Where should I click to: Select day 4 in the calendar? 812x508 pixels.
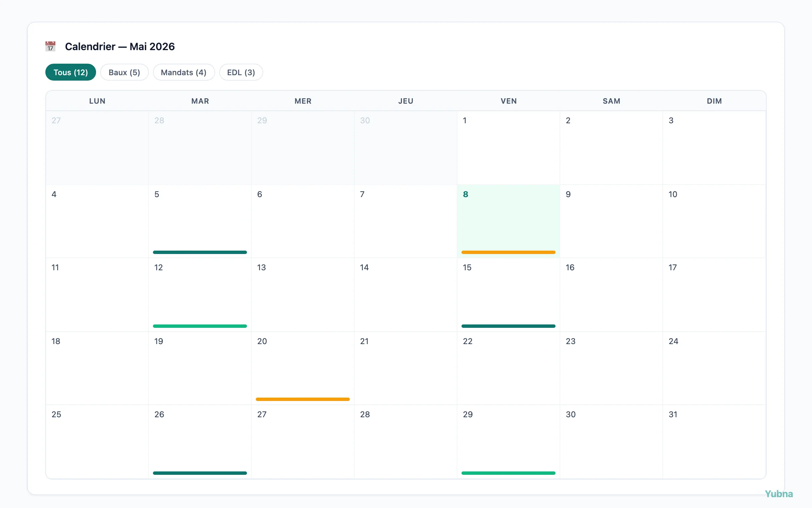point(97,221)
